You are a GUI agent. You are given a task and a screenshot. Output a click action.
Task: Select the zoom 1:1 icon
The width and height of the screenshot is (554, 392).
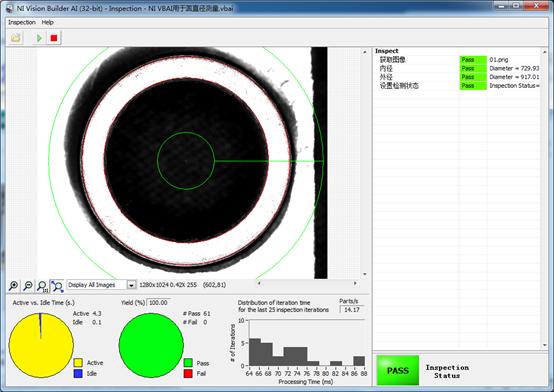pyautogui.click(x=42, y=286)
